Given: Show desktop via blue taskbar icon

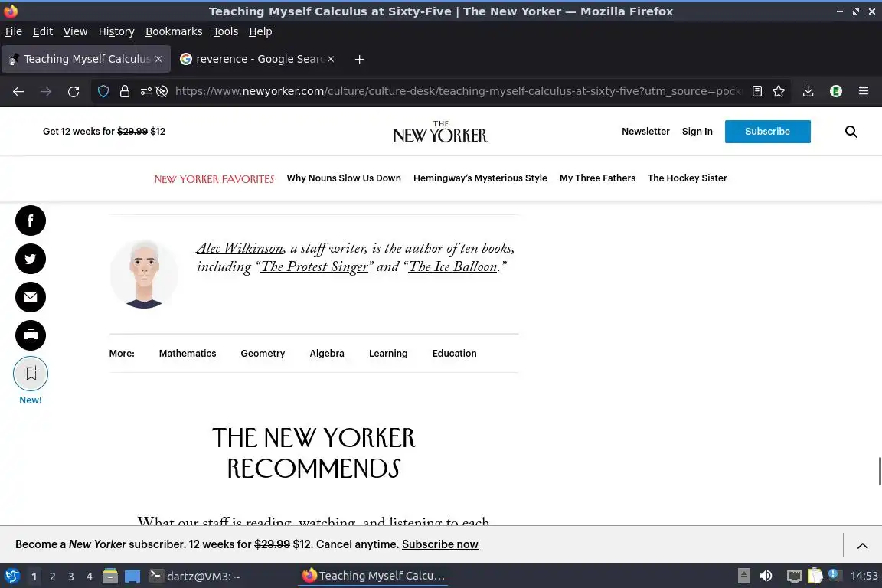Looking at the screenshot, I should (x=132, y=577).
